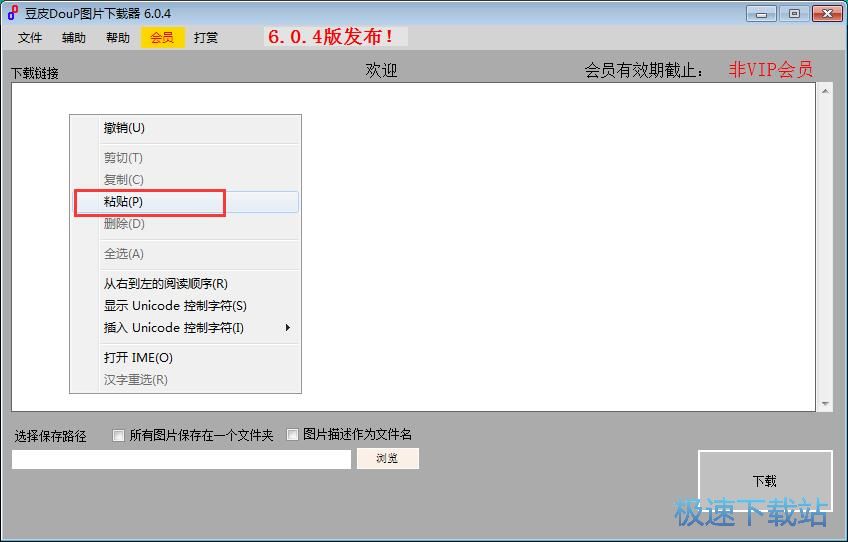Image resolution: width=848 pixels, height=542 pixels.
Task: Click the disabled 汉字重选(R) entry
Action: point(186,380)
